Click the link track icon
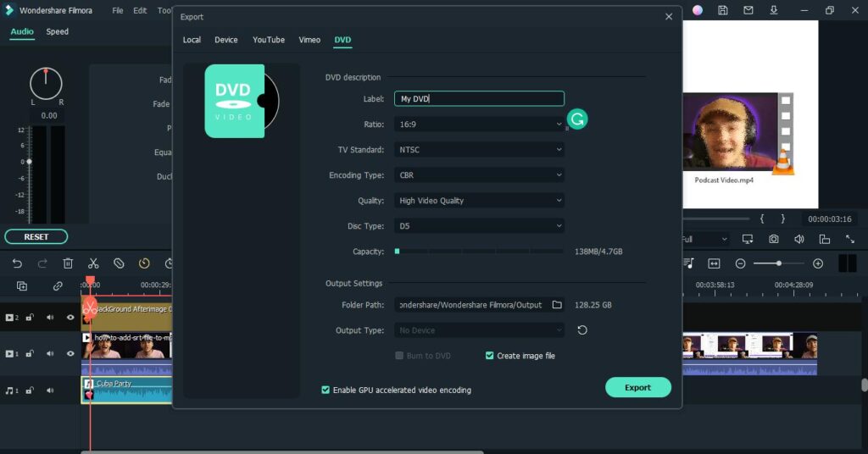The image size is (868, 454). (x=58, y=286)
